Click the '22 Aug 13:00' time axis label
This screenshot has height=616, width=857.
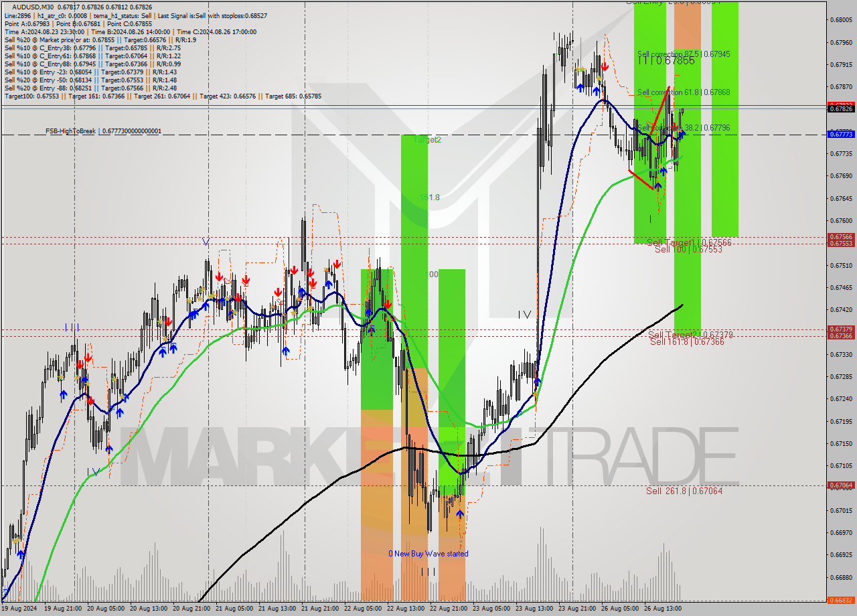(406, 609)
